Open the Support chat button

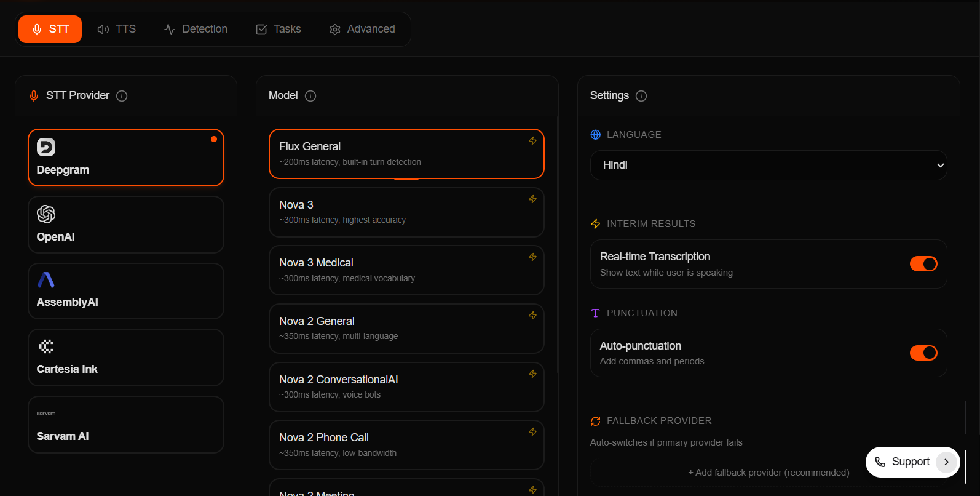tap(913, 462)
